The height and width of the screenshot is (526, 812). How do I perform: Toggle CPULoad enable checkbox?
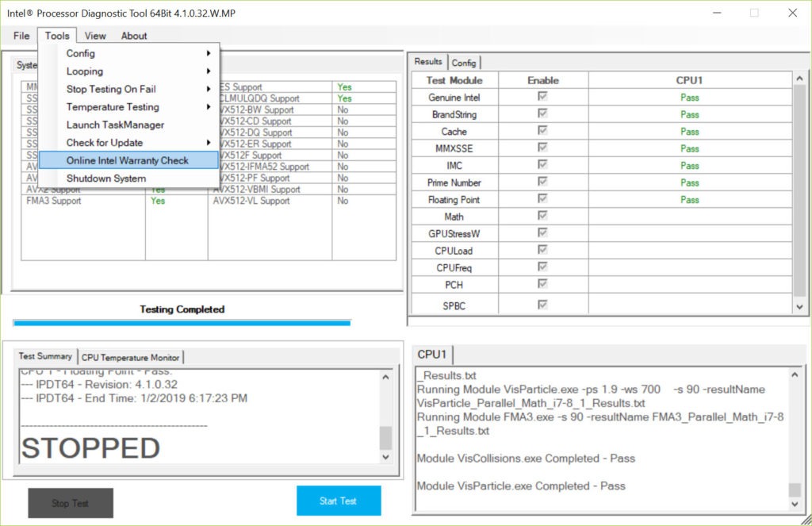point(542,250)
